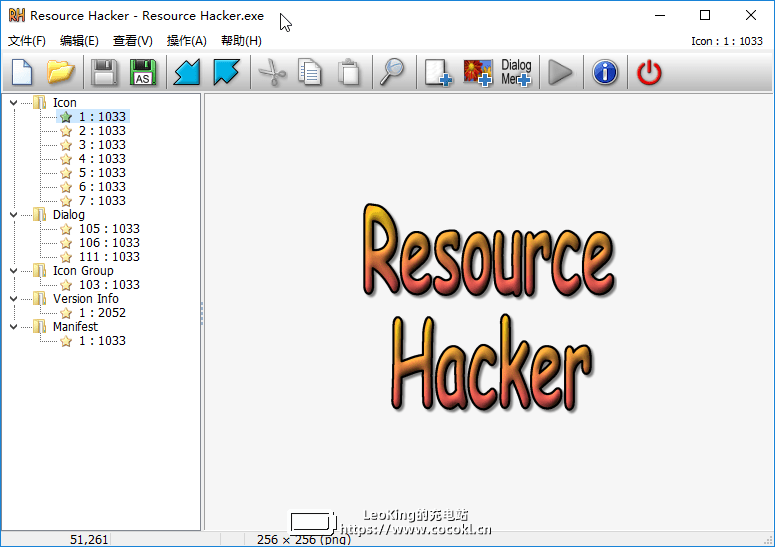Open the 操作(A) menu
This screenshot has width=775, height=547.
coord(186,41)
